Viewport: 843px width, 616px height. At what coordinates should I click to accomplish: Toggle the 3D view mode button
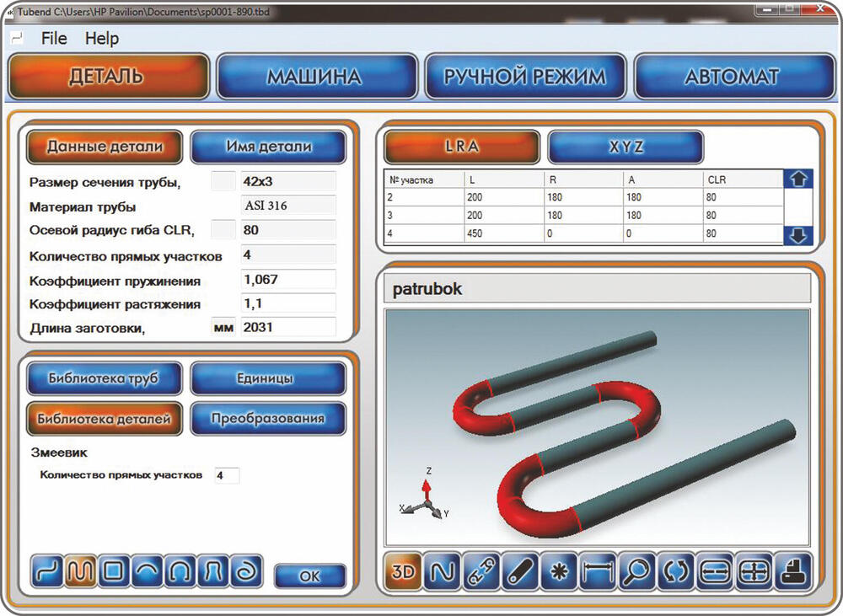[x=404, y=572]
